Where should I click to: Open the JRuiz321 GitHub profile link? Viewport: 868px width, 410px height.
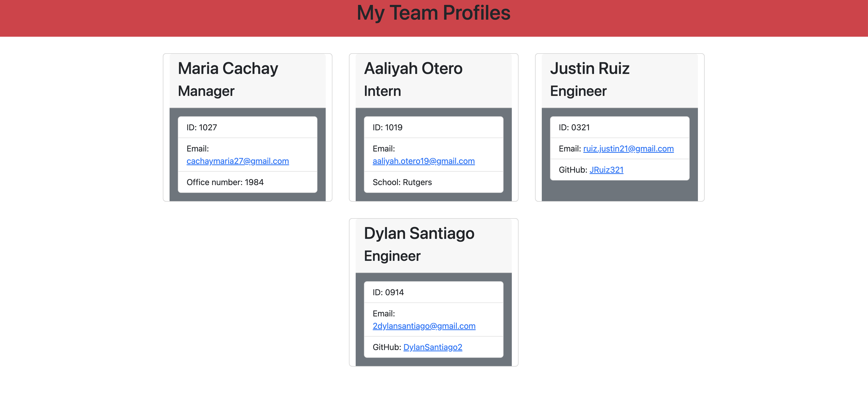tap(606, 170)
